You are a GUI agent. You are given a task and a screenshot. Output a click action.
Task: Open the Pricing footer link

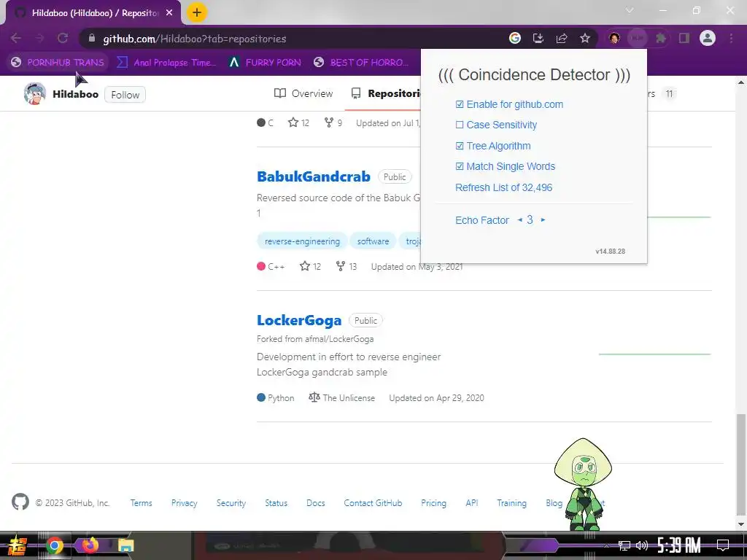pyautogui.click(x=433, y=503)
